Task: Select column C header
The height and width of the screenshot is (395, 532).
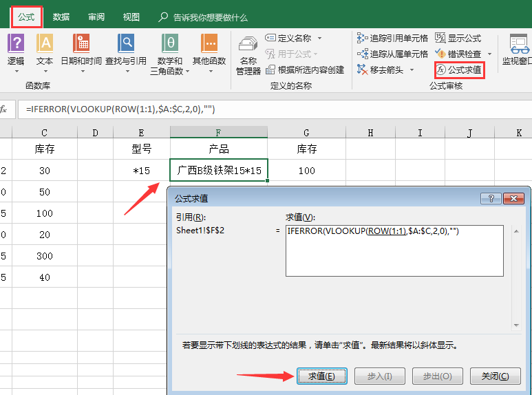Action: point(45,132)
